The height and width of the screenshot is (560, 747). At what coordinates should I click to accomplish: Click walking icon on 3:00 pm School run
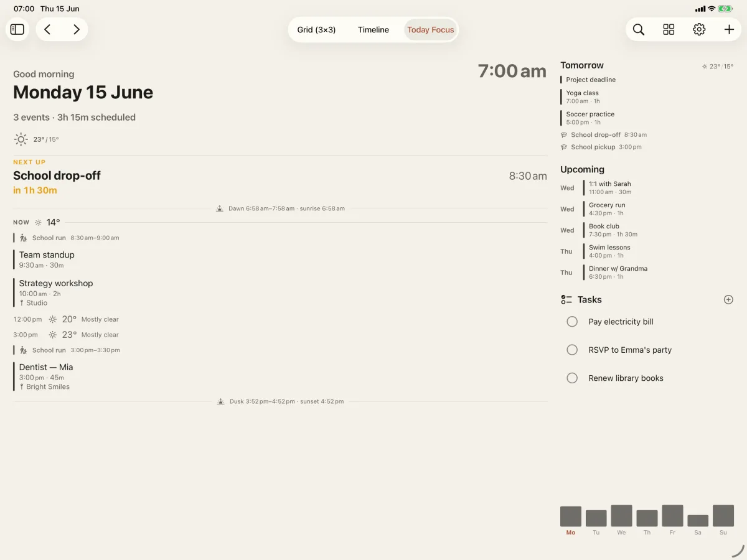click(x=24, y=350)
